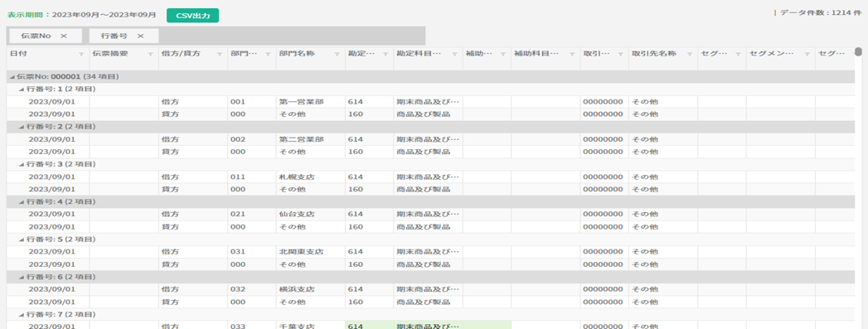Viewport: 868px width, 329px height.
Task: Sort by 伝票摘要 column header
Action: pyautogui.click(x=110, y=54)
